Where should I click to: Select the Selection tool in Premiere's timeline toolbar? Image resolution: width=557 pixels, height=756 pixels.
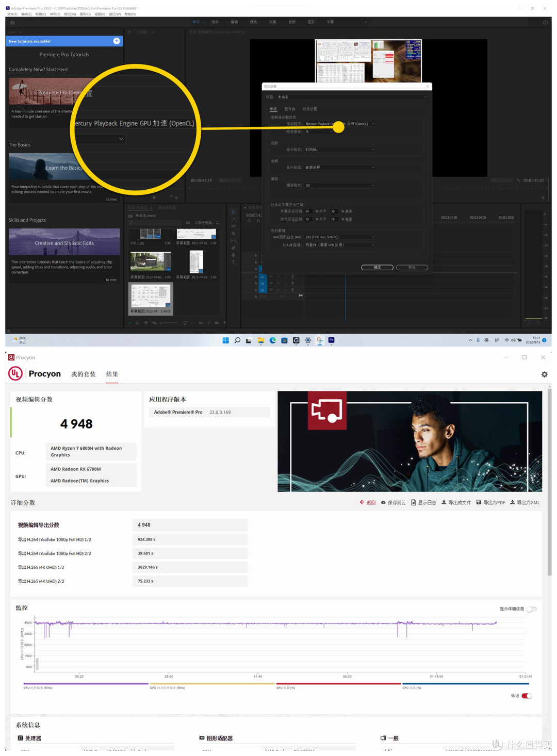234,212
